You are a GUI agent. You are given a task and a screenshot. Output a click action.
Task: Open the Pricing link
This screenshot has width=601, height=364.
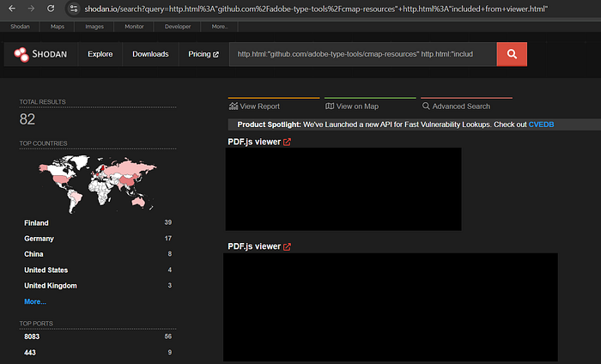click(203, 54)
